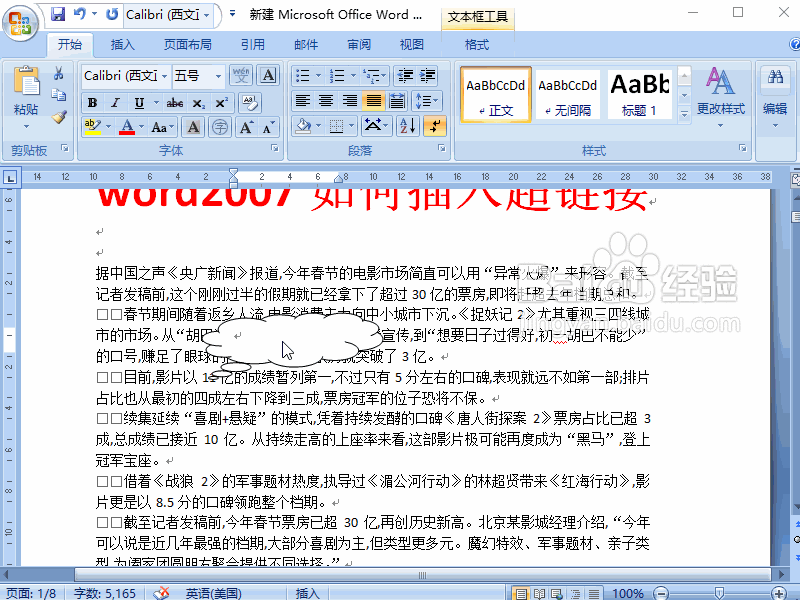Apply subscript to selected text
Screen dimensions: 800x600
coord(198,104)
